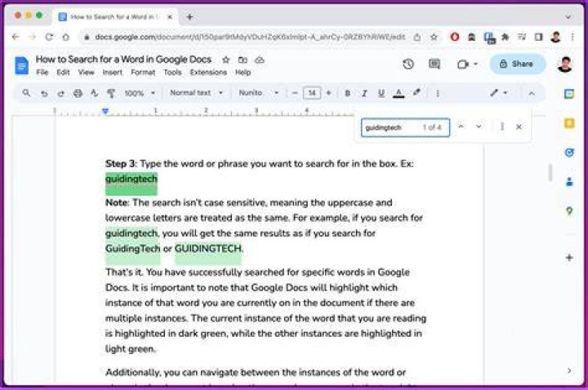
Task: Go to the previous search result
Action: [x=461, y=126]
